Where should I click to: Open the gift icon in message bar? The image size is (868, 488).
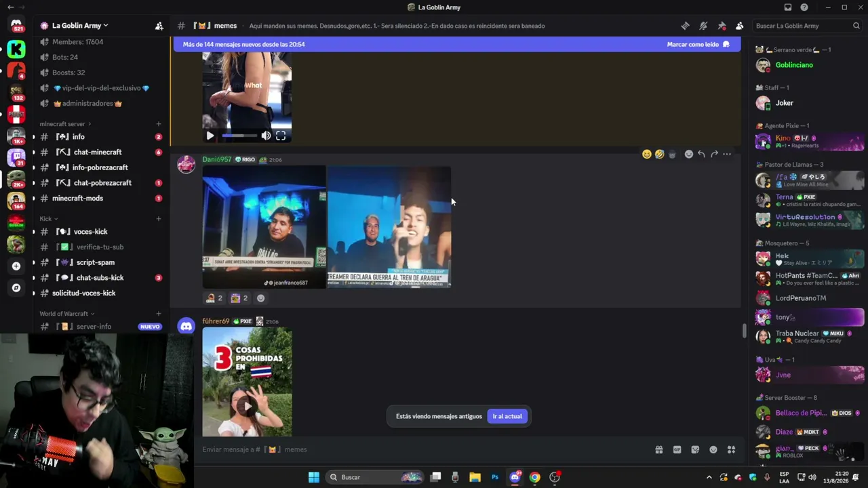658,449
